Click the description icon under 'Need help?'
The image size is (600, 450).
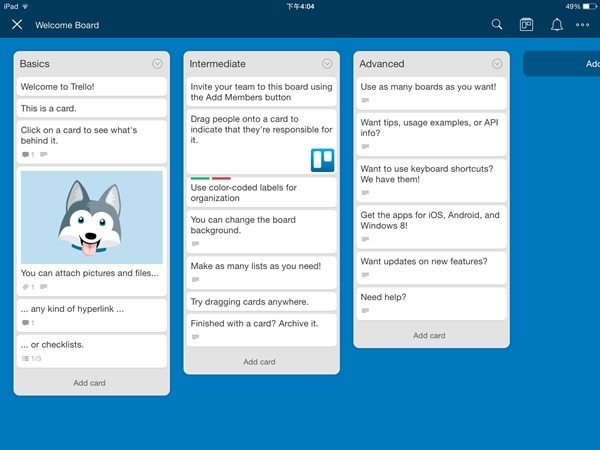pyautogui.click(x=365, y=311)
